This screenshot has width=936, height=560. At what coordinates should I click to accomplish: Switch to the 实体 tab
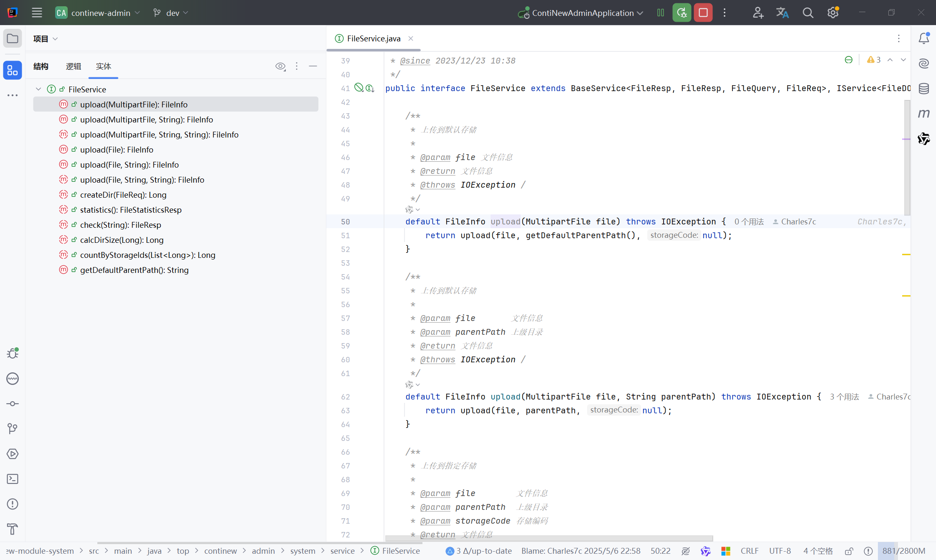103,66
